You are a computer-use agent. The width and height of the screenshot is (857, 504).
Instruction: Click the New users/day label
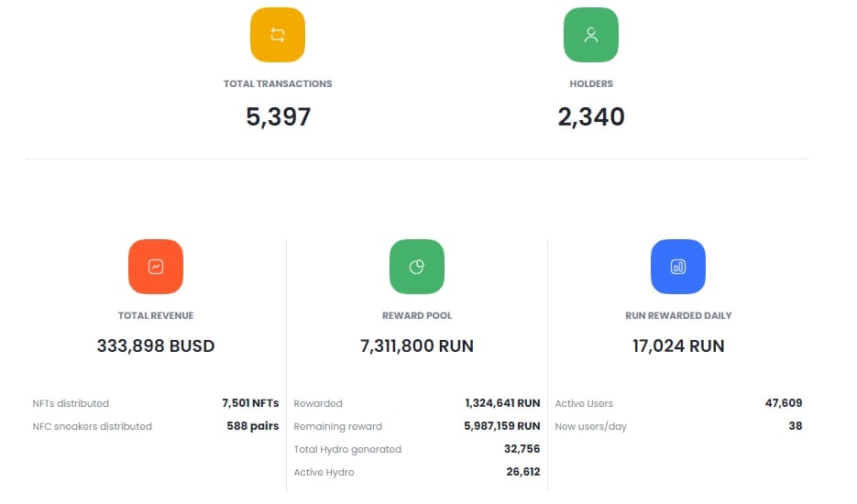[x=591, y=426]
